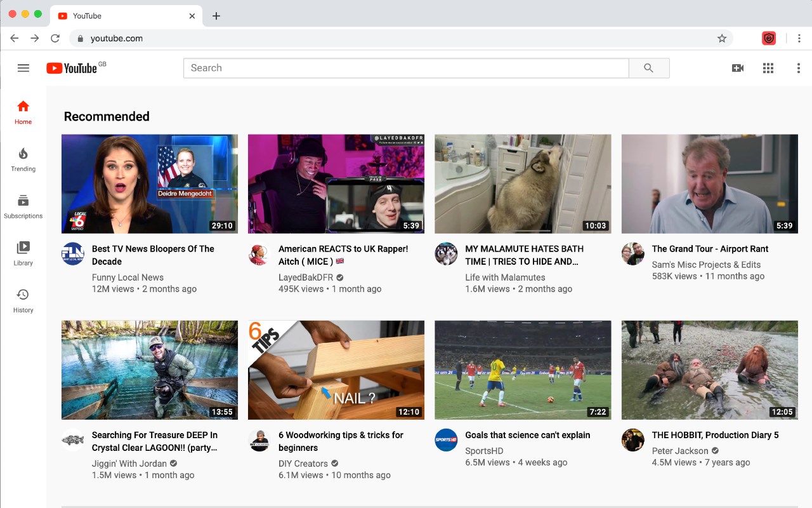Visit the DIY Creators channel name

tap(303, 464)
